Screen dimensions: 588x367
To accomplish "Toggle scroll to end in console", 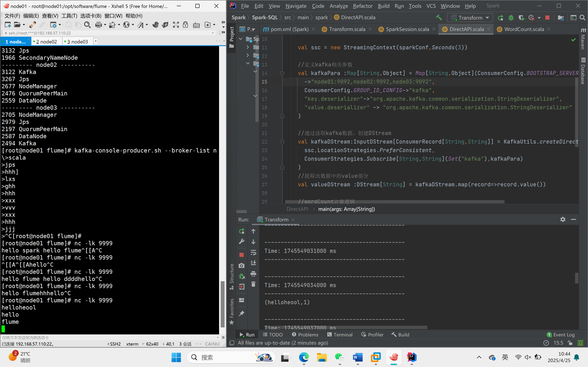I will [x=253, y=263].
